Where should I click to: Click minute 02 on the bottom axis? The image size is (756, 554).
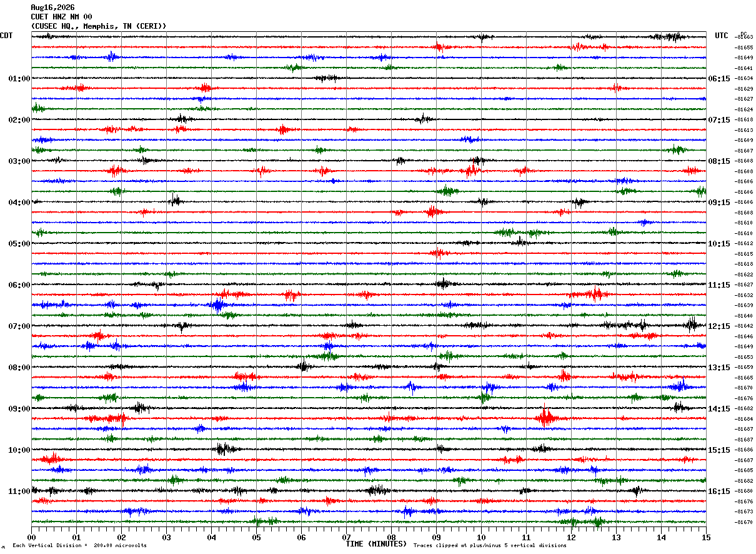tap(121, 537)
